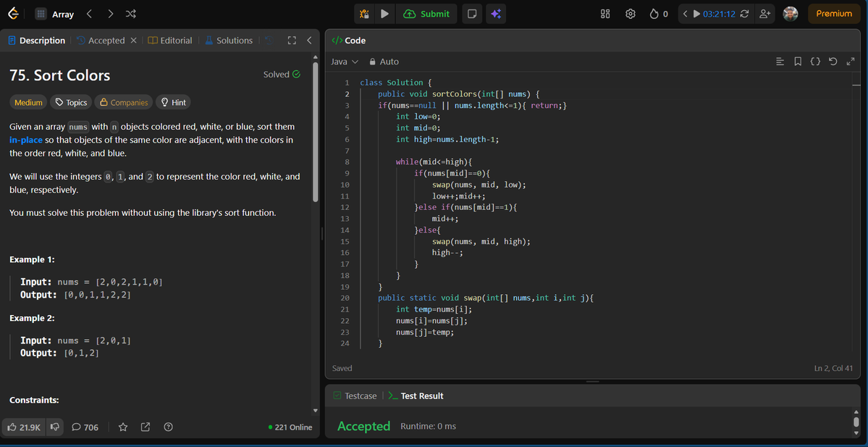Image resolution: width=868 pixels, height=447 pixels.
Task: Share the problem via external link icon
Action: [146, 427]
